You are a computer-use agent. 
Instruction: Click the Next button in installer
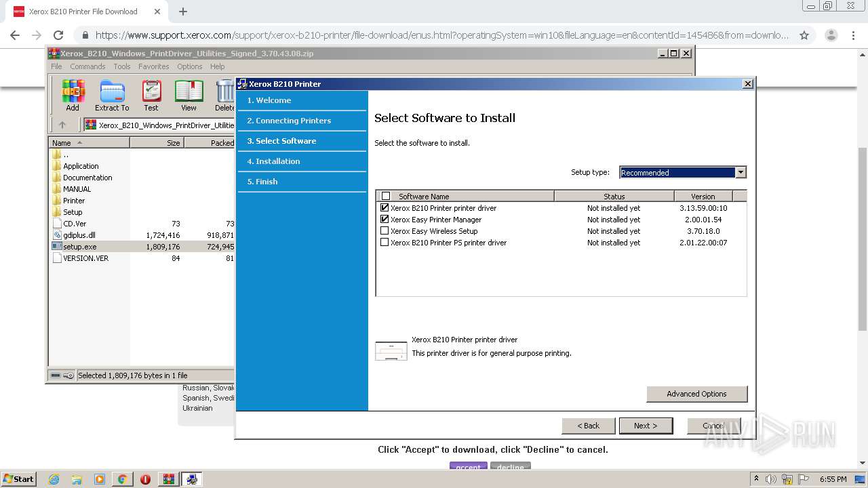click(x=646, y=426)
